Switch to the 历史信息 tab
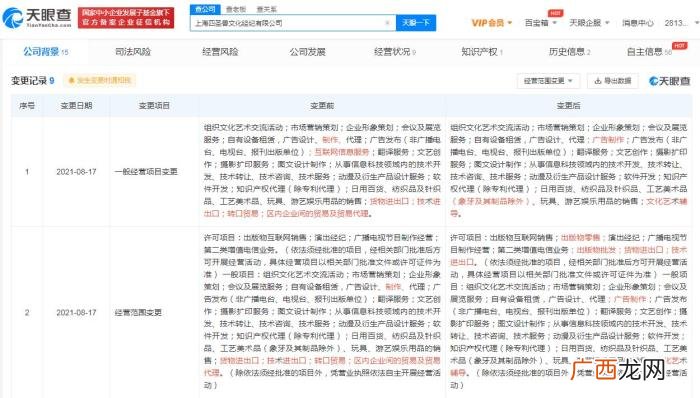The image size is (700, 398). [569, 52]
